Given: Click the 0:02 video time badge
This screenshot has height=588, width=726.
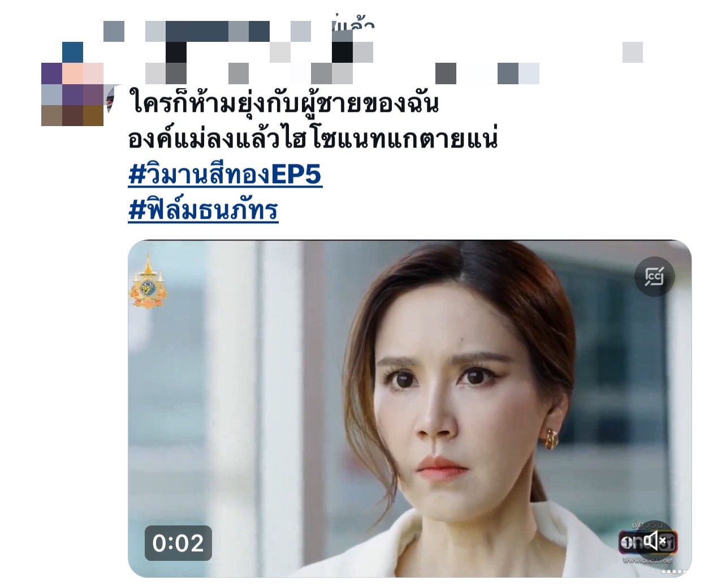Looking at the screenshot, I should 178,543.
